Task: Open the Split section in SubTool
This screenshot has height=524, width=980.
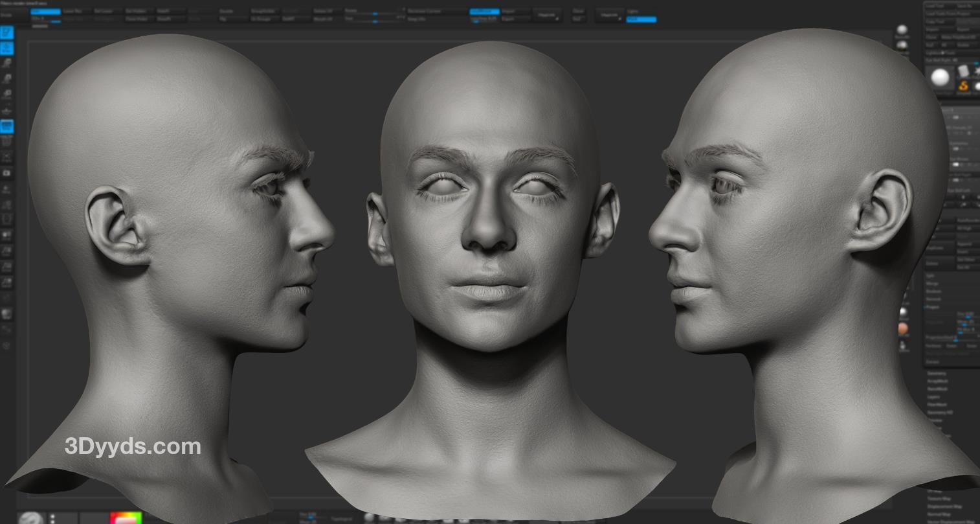Action: click(x=930, y=275)
